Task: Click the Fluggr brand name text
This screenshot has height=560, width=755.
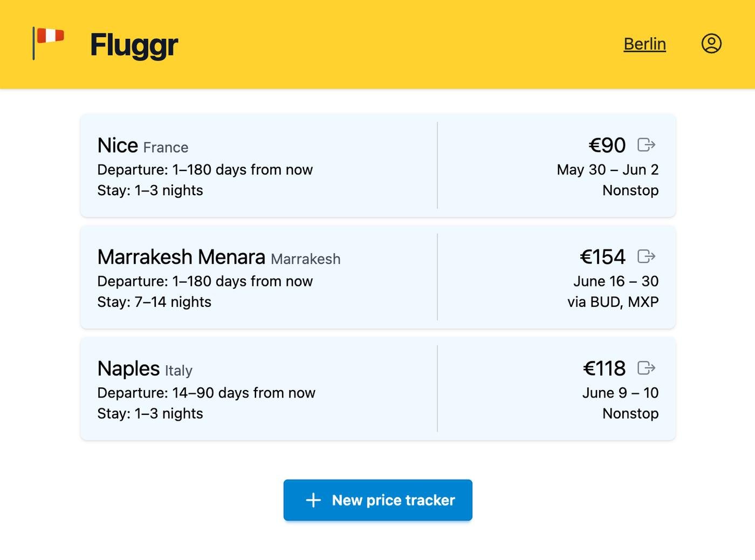Action: click(134, 44)
